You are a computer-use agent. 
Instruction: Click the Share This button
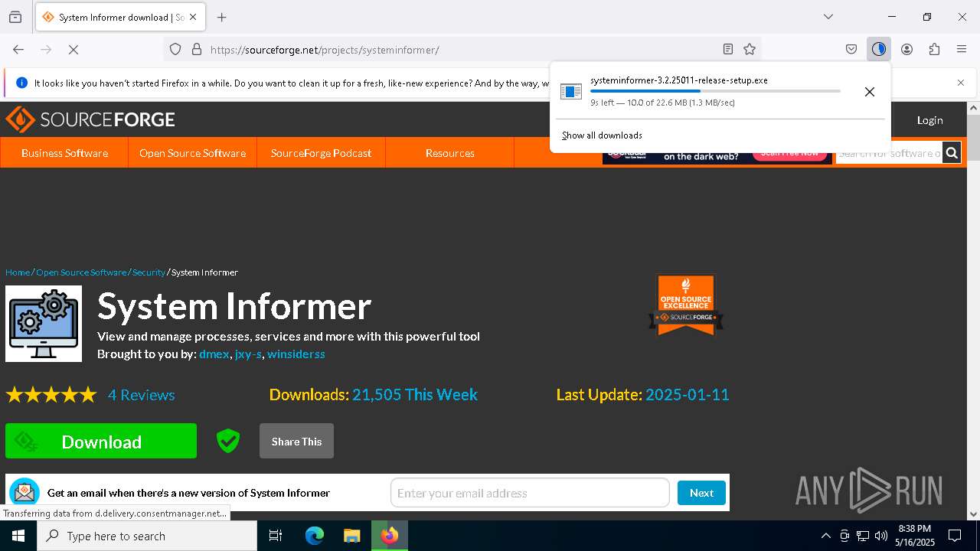click(x=296, y=441)
